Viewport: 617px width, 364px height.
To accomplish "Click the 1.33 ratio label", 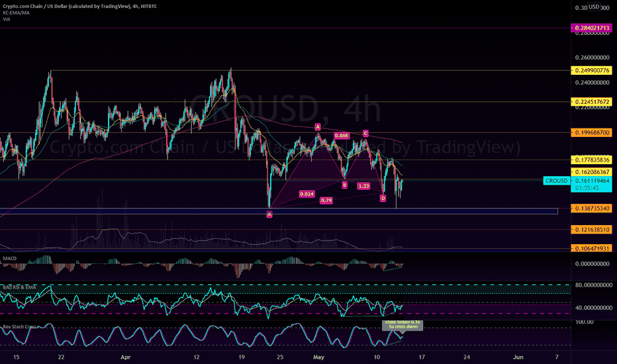I will 363,186.
